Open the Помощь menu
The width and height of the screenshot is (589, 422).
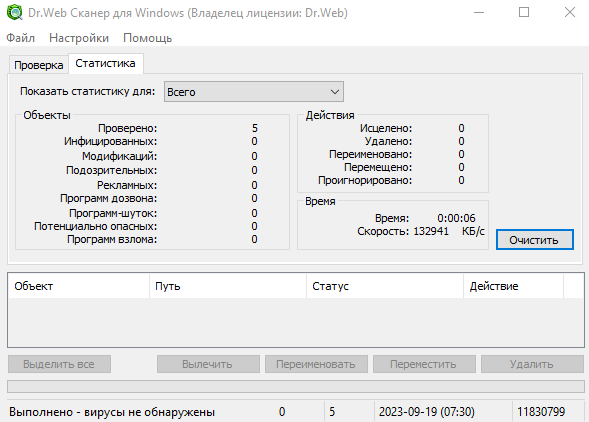(x=148, y=38)
